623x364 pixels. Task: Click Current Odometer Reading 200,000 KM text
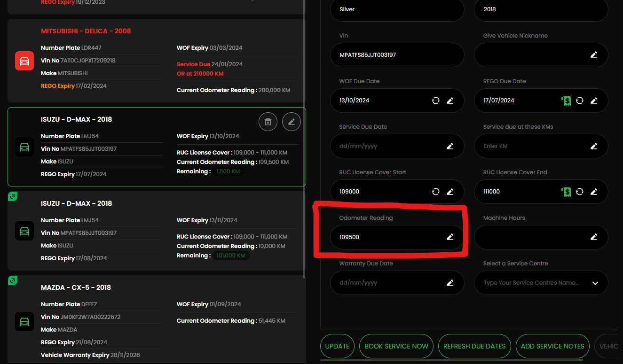point(233,90)
